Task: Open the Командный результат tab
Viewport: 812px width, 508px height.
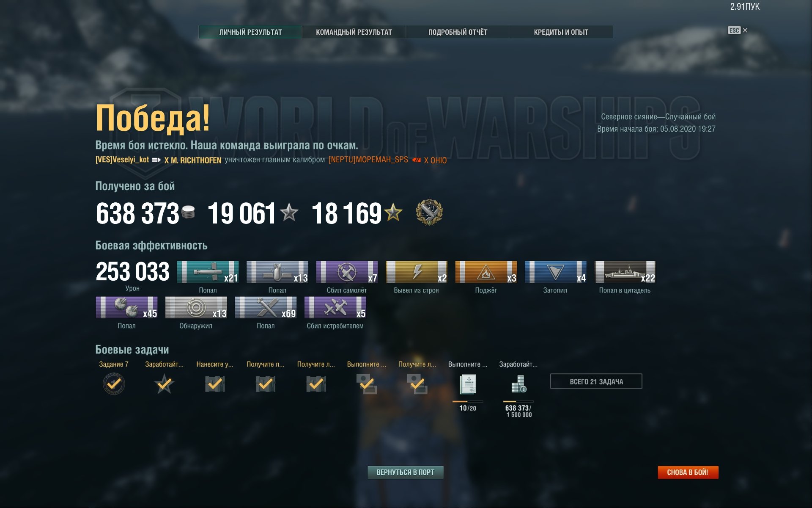Action: pos(354,32)
